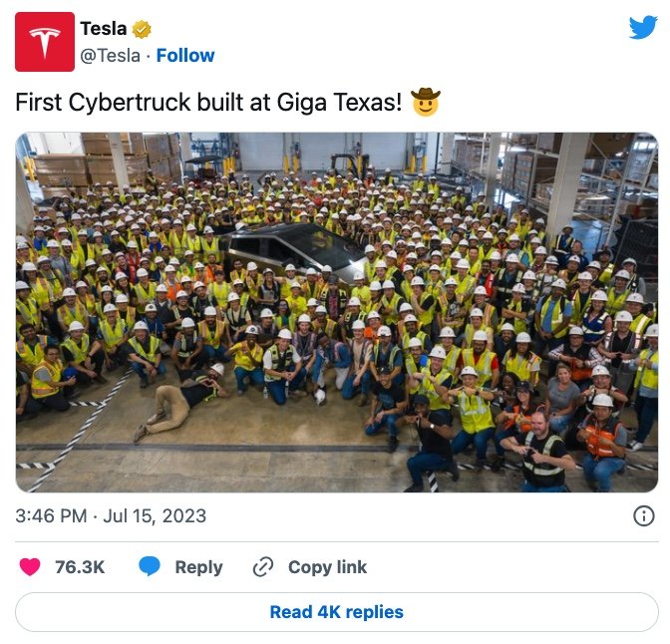The image size is (670, 644).
Task: Open the tweet info circle icon
Action: click(643, 515)
